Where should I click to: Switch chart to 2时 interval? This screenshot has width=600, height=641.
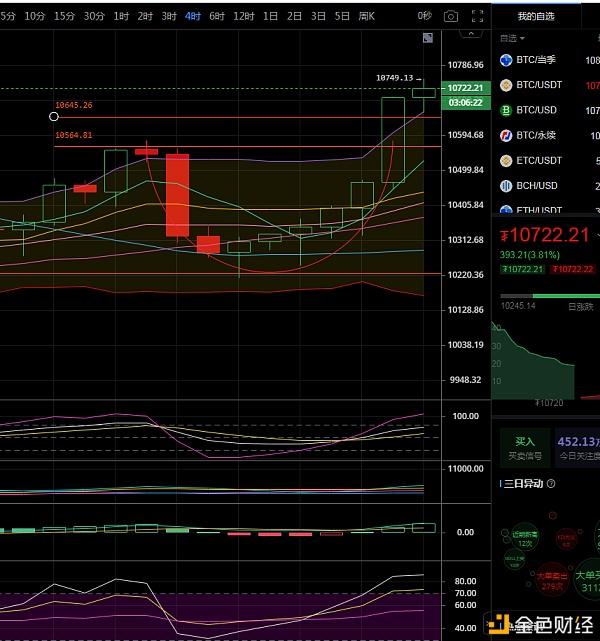pos(145,16)
